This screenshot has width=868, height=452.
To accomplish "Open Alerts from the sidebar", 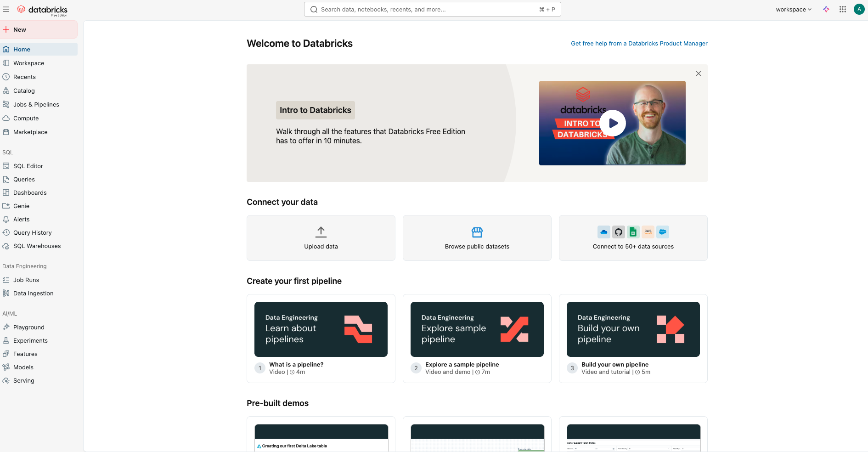I will coord(22,219).
